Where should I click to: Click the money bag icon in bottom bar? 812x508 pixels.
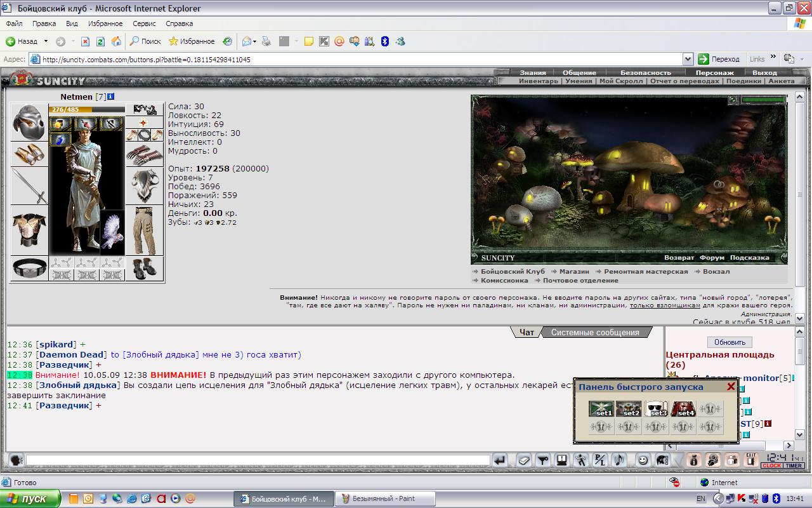point(694,460)
